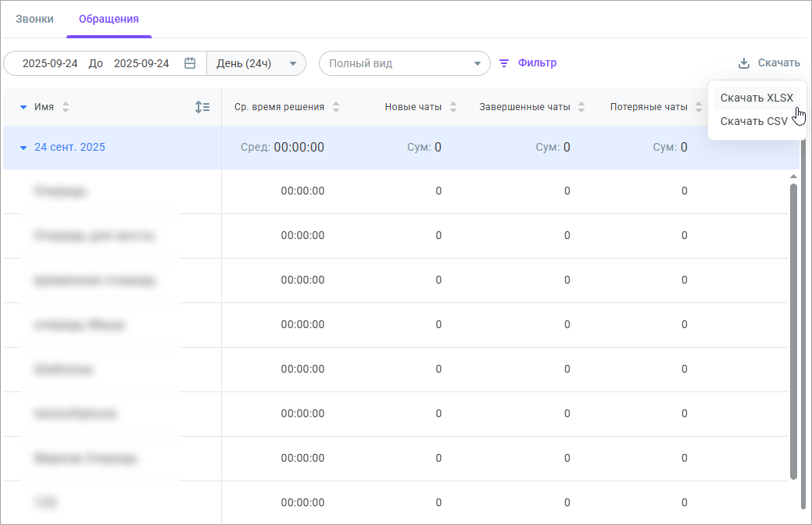Image resolution: width=812 pixels, height=525 pixels.
Task: Collapse all groups via Имя header arrow
Action: tap(23, 107)
